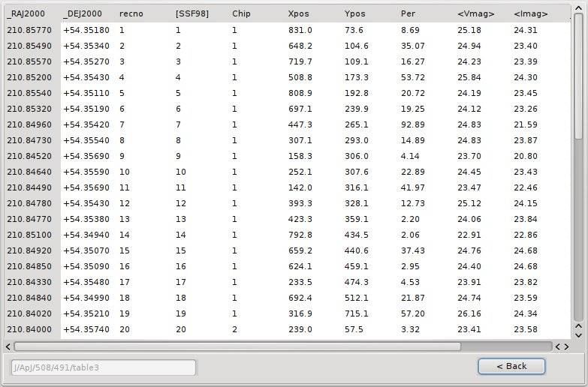Select the row header 210.84000
This screenshot has width=588, height=387.
29,329
